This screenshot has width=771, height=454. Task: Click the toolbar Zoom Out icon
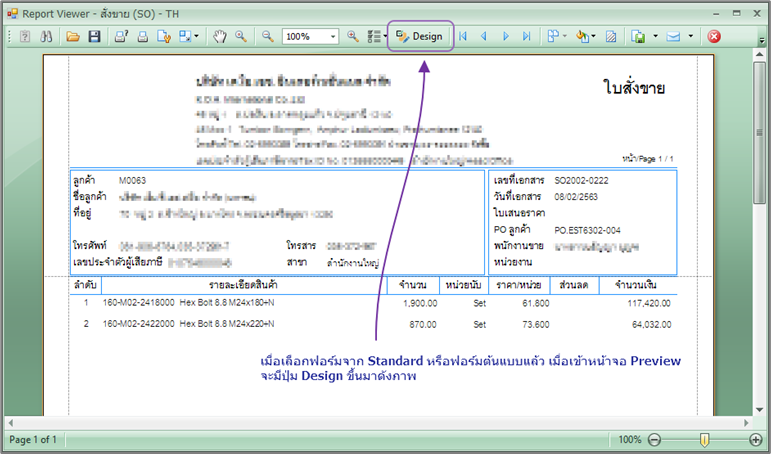(x=268, y=37)
